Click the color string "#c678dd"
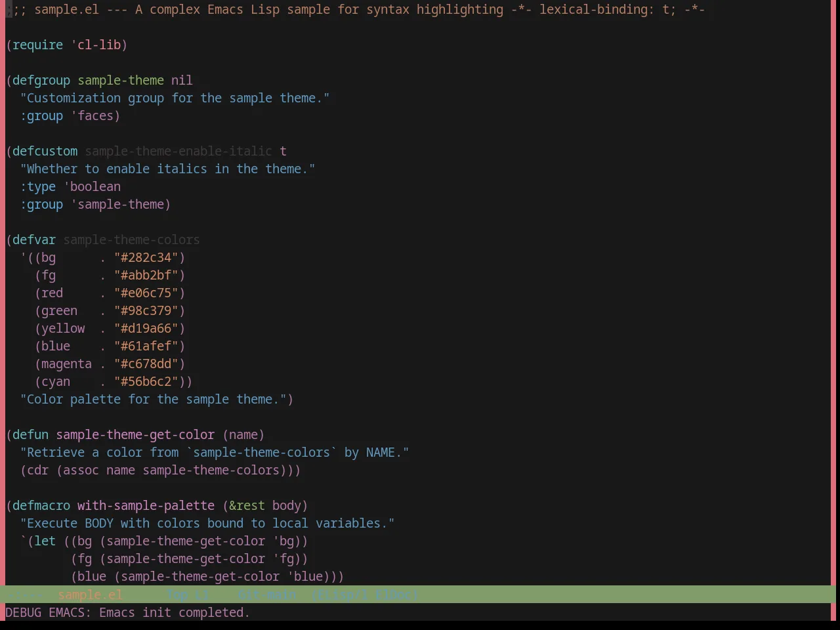Screen dimensions: 840x630 pyautogui.click(x=146, y=364)
